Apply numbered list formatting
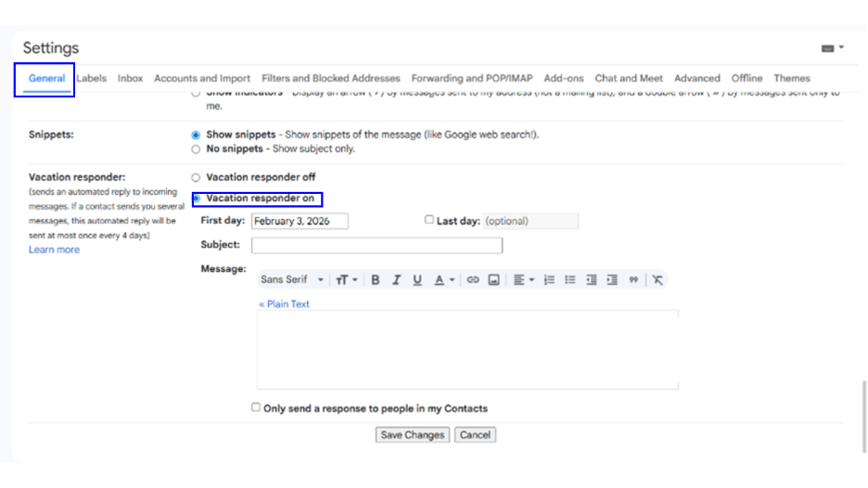 click(x=549, y=280)
